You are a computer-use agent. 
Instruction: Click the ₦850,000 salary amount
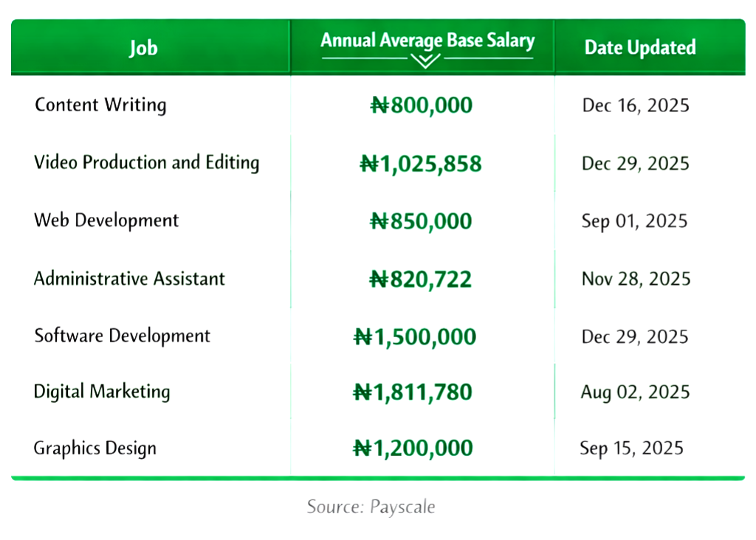pos(421,221)
